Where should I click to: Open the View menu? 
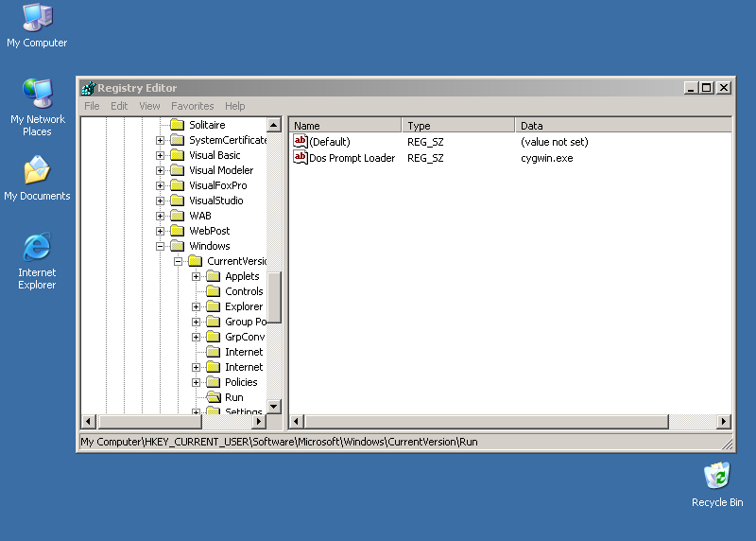[x=149, y=106]
